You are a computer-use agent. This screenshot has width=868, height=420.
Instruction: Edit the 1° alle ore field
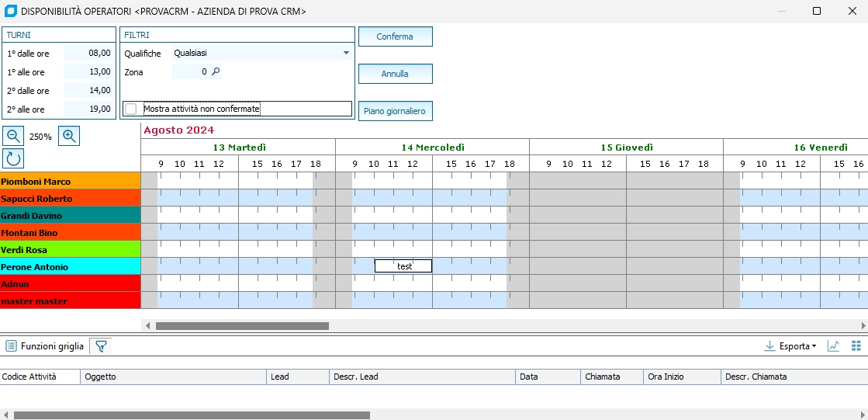point(88,71)
